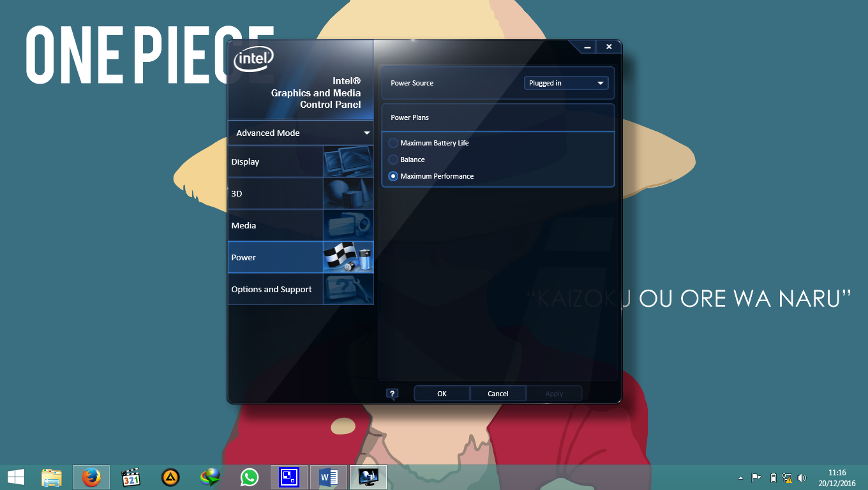Click the Intel logo
Screen dimensions: 868x490
[253, 59]
